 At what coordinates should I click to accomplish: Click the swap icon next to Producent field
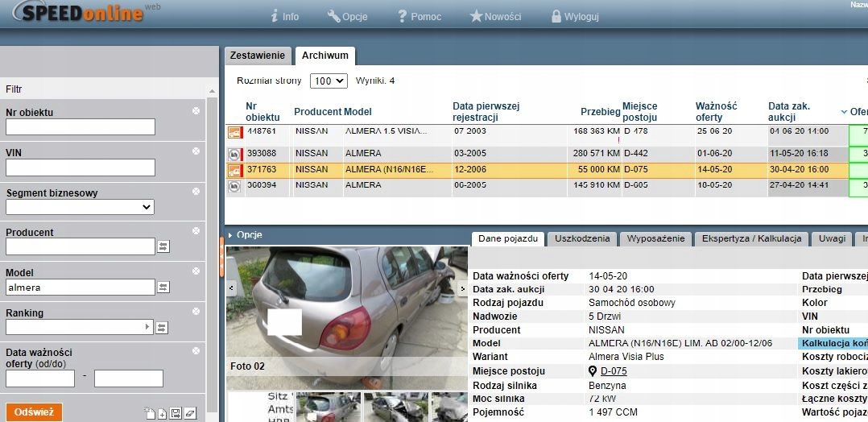click(x=163, y=246)
